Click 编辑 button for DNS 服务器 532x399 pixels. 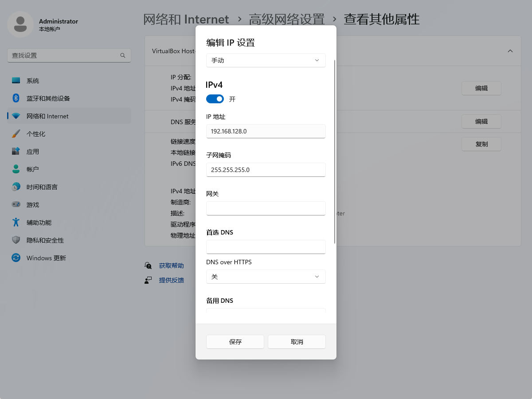pos(481,121)
